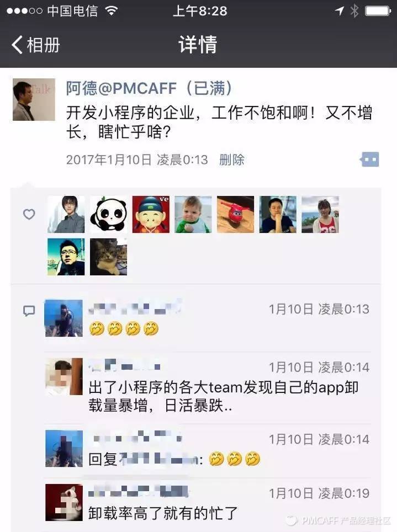Tap the post author's avatar photo
The height and width of the screenshot is (532, 397).
point(34,99)
